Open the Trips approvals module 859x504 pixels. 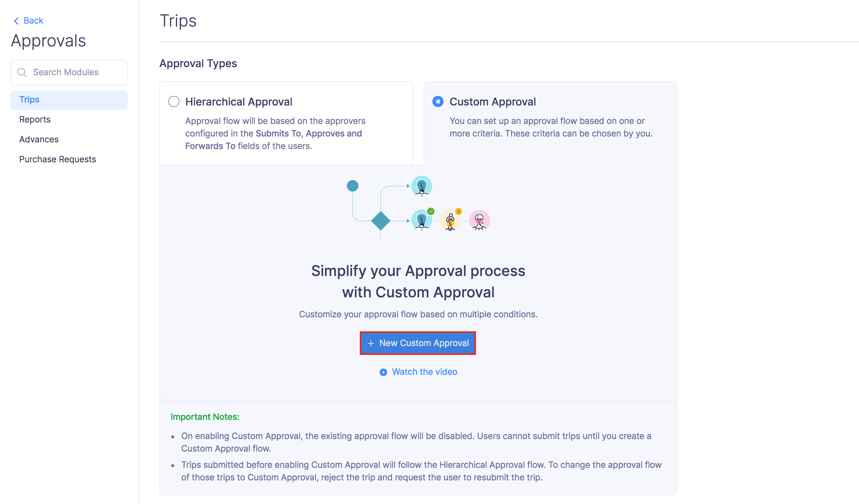coord(30,100)
